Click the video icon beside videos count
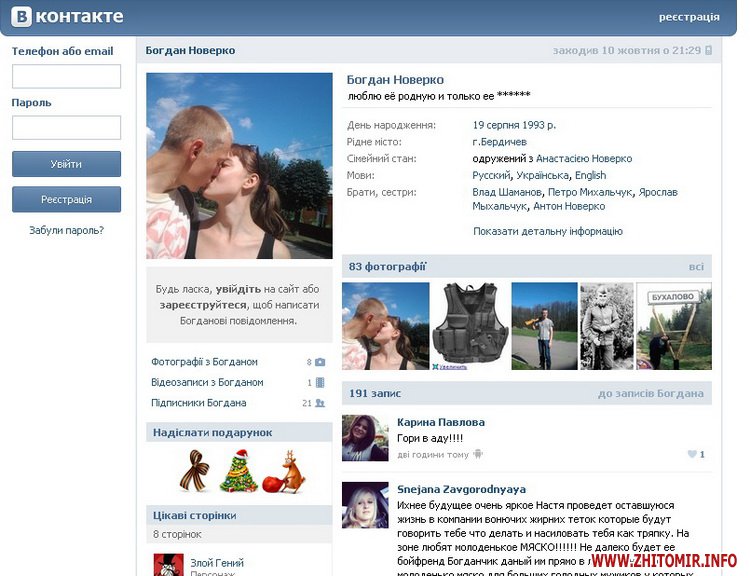The width and height of the screenshot is (750, 576). pyautogui.click(x=320, y=383)
